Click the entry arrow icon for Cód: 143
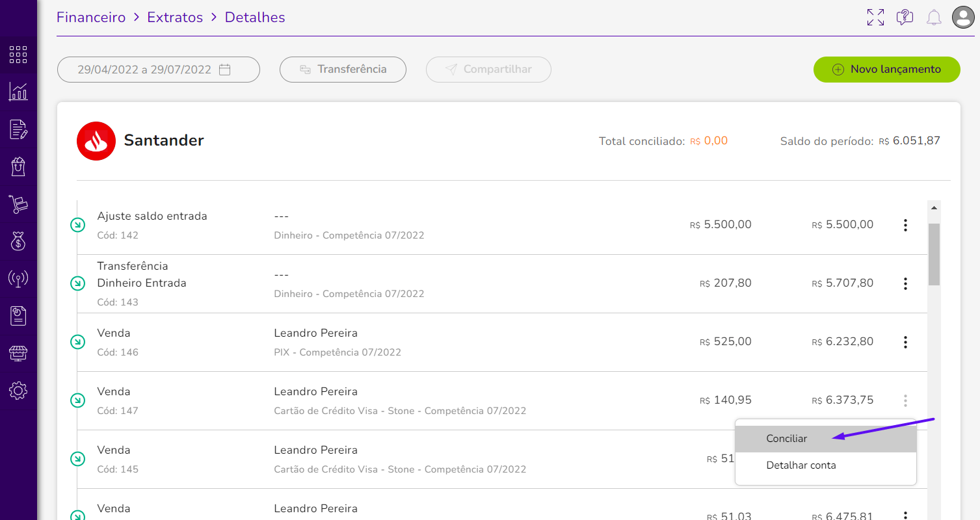Image resolution: width=980 pixels, height=520 pixels. (x=77, y=283)
